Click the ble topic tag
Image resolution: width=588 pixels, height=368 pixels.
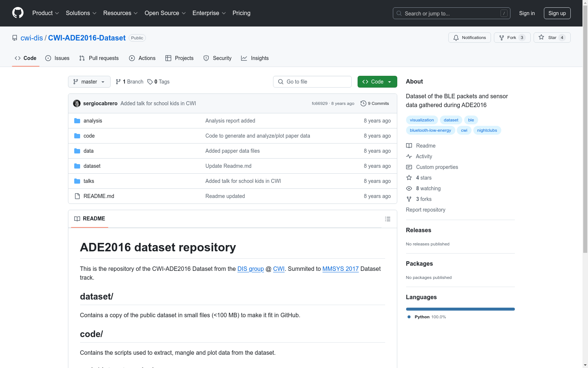point(471,120)
